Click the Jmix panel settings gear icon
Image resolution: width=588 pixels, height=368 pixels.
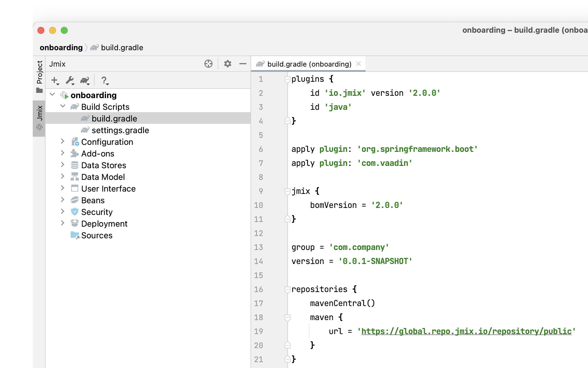click(x=228, y=64)
